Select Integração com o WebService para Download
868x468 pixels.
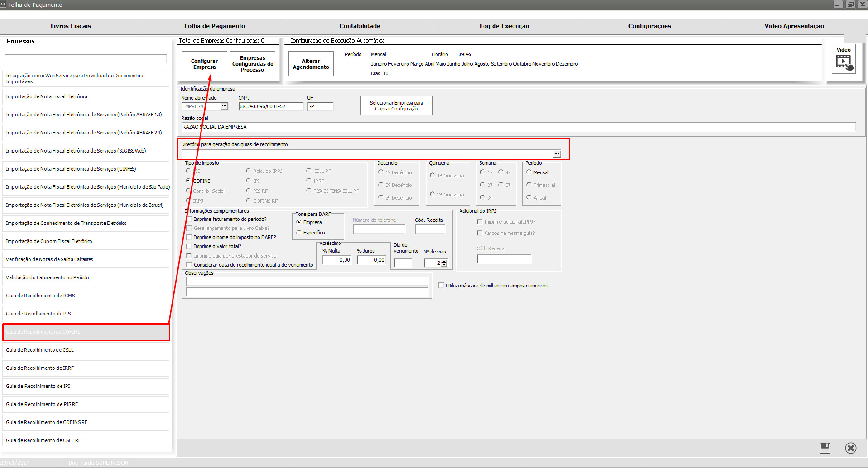tap(86, 78)
